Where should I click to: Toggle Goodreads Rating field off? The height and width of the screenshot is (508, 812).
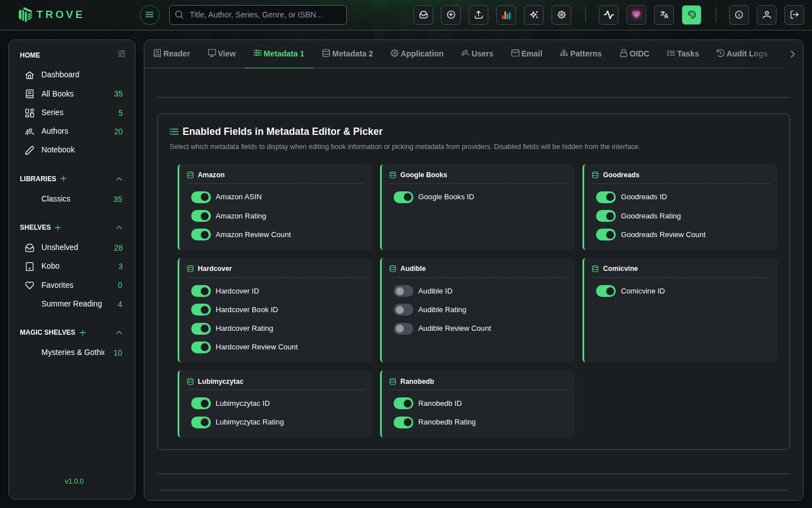[606, 216]
